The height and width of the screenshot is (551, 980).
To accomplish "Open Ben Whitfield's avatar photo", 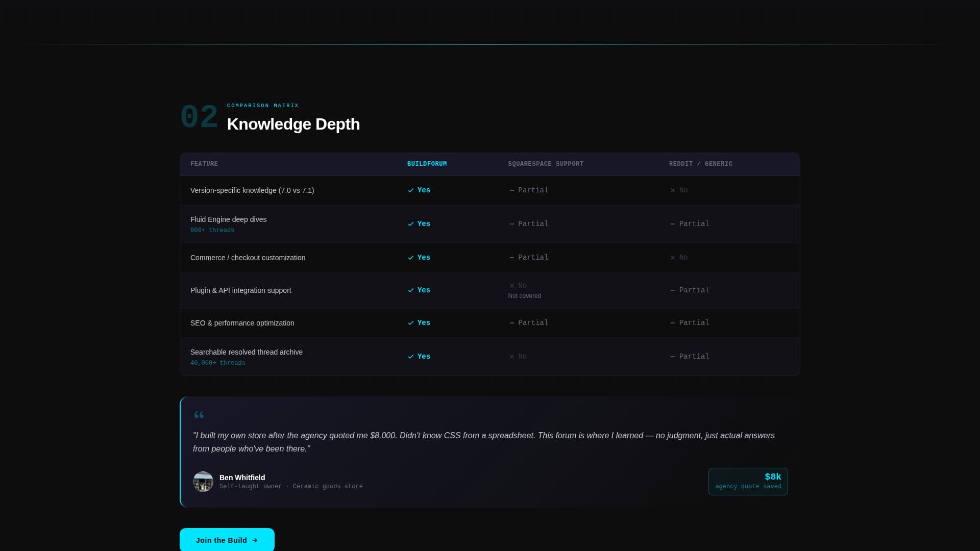I will tap(203, 482).
